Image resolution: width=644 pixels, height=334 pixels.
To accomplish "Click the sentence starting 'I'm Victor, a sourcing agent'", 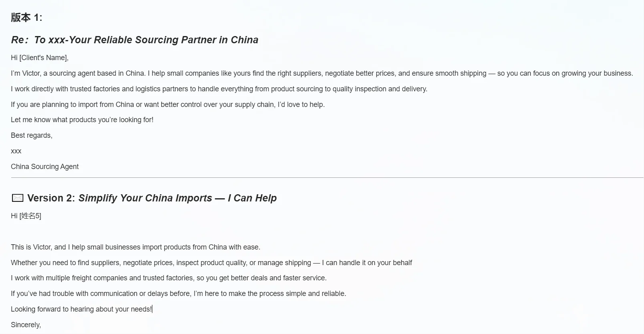I will pos(322,73).
